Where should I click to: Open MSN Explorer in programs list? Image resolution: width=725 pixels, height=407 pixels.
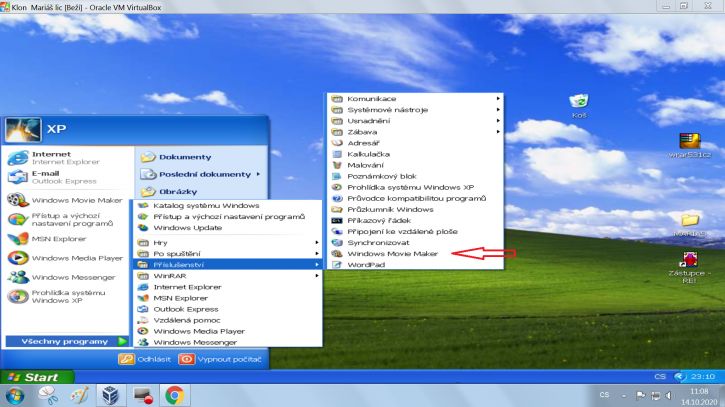pos(227,298)
